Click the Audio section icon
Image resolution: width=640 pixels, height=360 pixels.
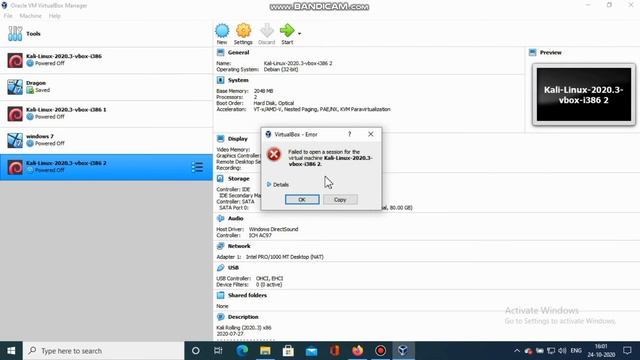click(221, 218)
